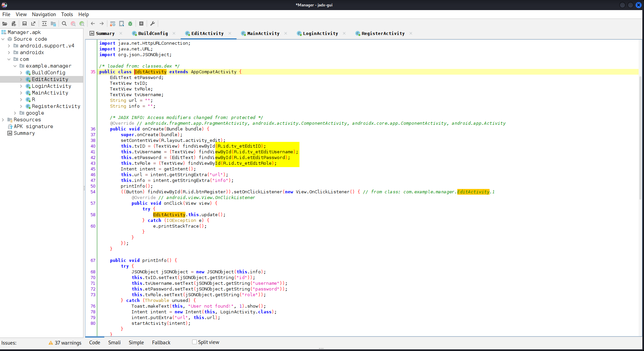The width and height of the screenshot is (644, 351).
Task: Click the Sync with editor icon
Action: [x=44, y=24]
